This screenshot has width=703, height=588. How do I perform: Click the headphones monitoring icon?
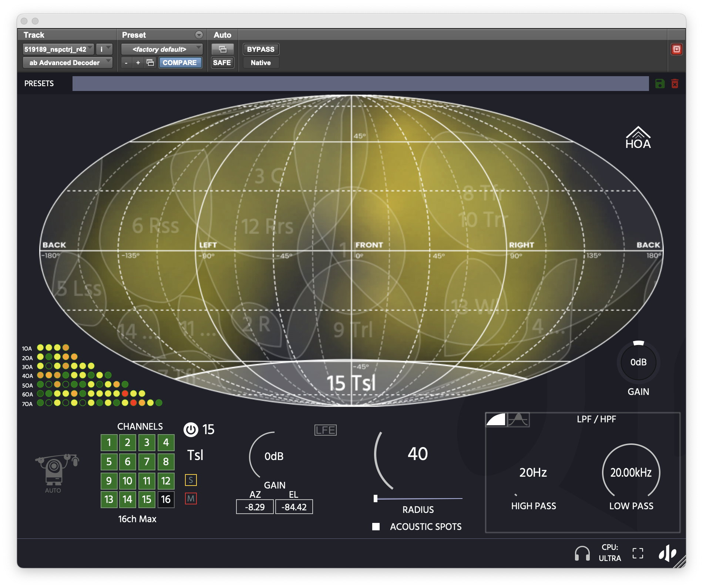click(x=582, y=553)
